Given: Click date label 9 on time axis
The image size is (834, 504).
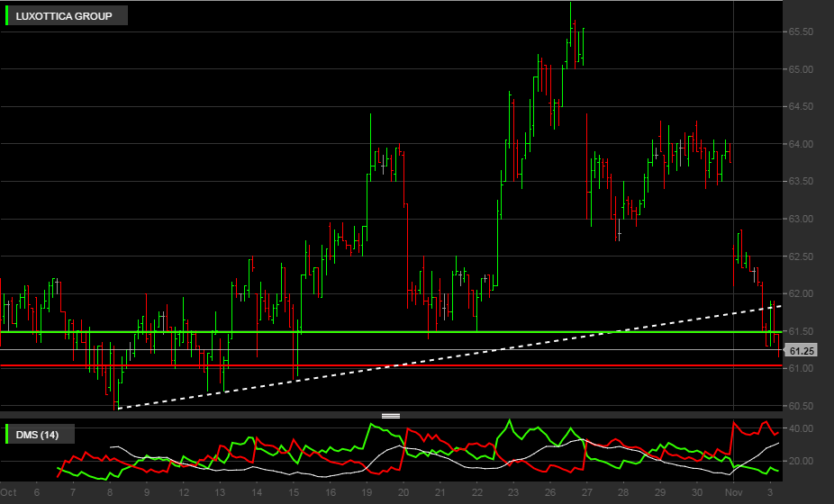Looking at the screenshot, I should (x=147, y=492).
